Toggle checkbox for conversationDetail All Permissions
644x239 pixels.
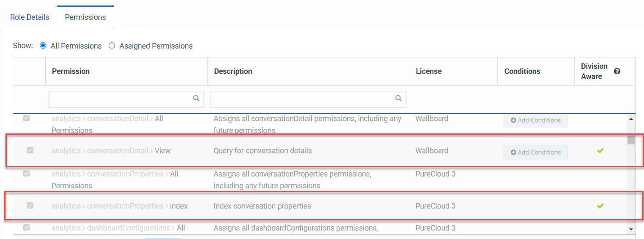click(x=26, y=118)
